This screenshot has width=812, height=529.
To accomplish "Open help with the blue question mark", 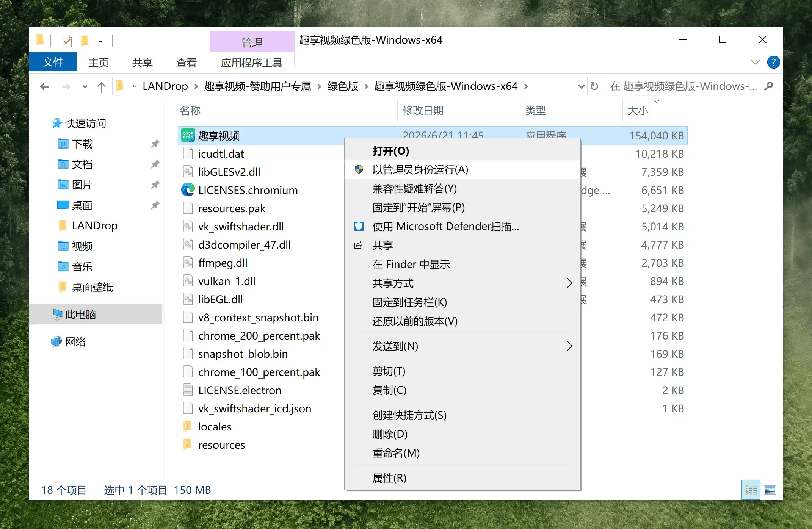I will point(773,62).
